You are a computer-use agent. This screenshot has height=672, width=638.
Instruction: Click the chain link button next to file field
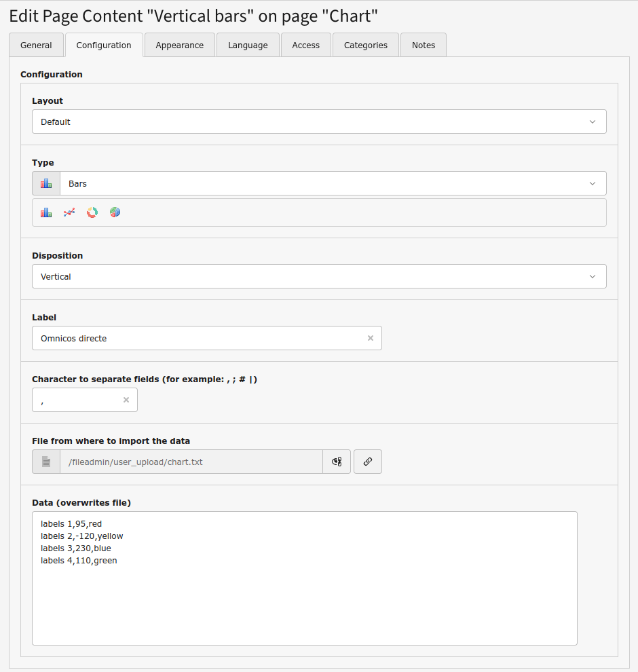(x=368, y=462)
